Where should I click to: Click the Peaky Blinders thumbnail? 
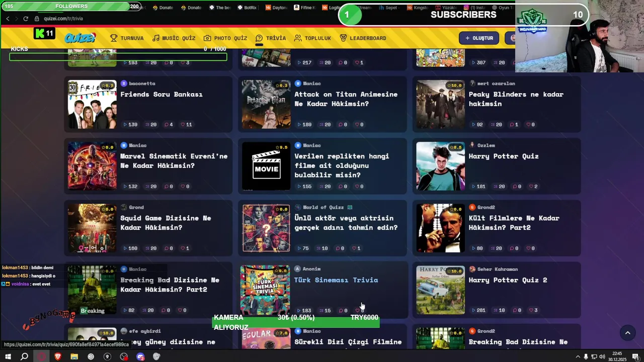click(440, 105)
